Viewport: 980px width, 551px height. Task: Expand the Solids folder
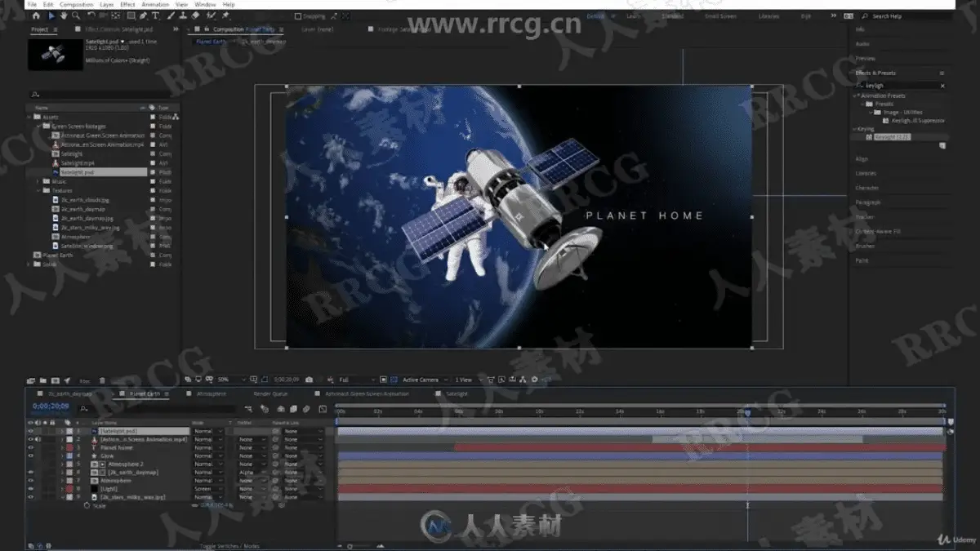pos(30,264)
